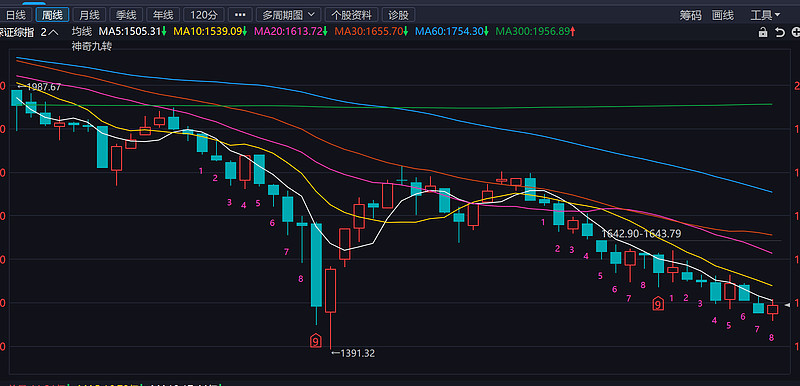This screenshot has height=386, width=800.
Task: Activate the 画线 drawing tools
Action: (x=722, y=15)
